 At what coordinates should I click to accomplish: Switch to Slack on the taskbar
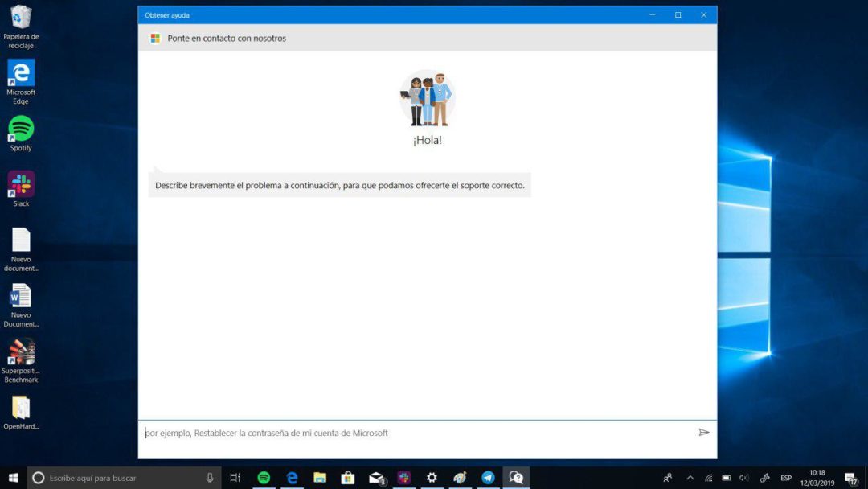click(404, 478)
